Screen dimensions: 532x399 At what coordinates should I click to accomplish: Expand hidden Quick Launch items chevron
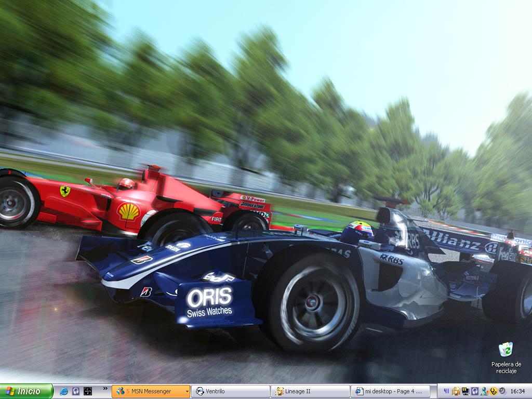(x=105, y=389)
